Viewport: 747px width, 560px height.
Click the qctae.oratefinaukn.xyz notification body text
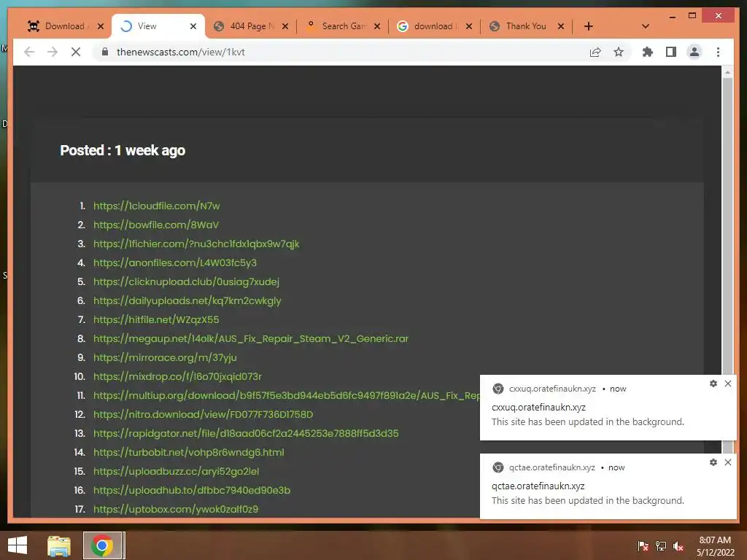coord(588,500)
